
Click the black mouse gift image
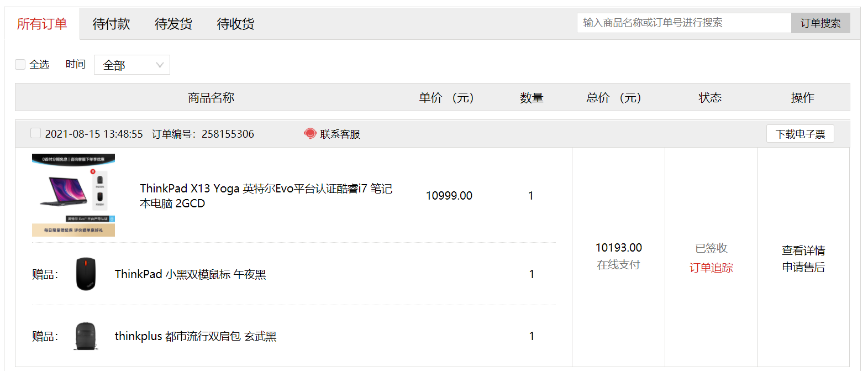[86, 274]
